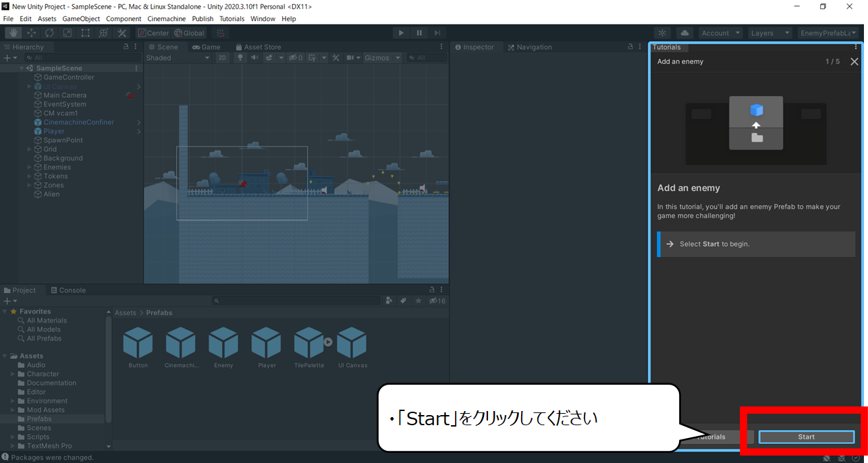Expand the Enemies object in the Hierarchy
Image resolution: width=868 pixels, height=463 pixels.
tap(30, 167)
